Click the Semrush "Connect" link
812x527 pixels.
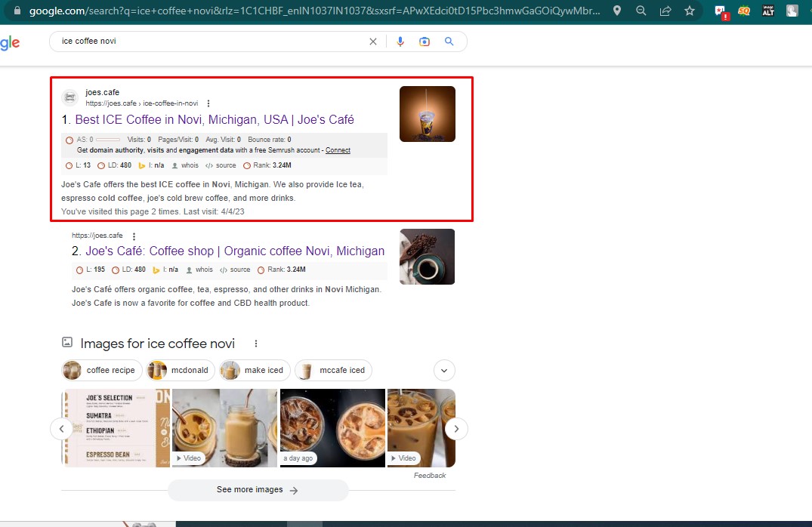pos(338,150)
